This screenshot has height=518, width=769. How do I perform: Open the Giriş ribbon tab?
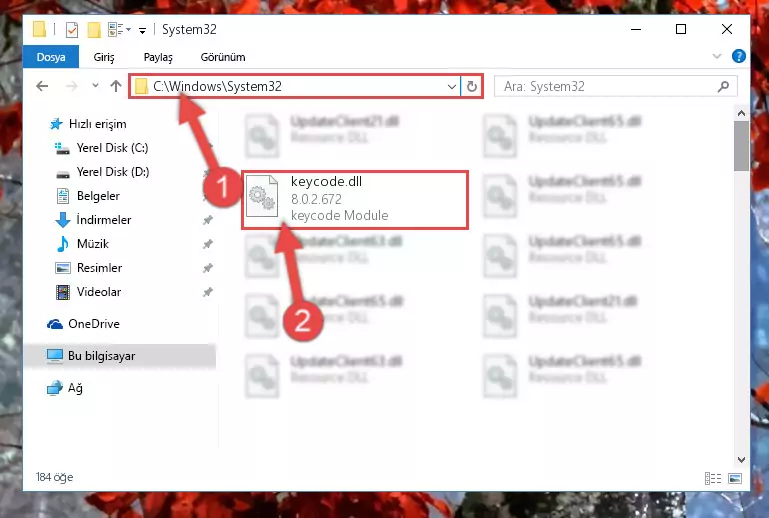click(x=104, y=57)
